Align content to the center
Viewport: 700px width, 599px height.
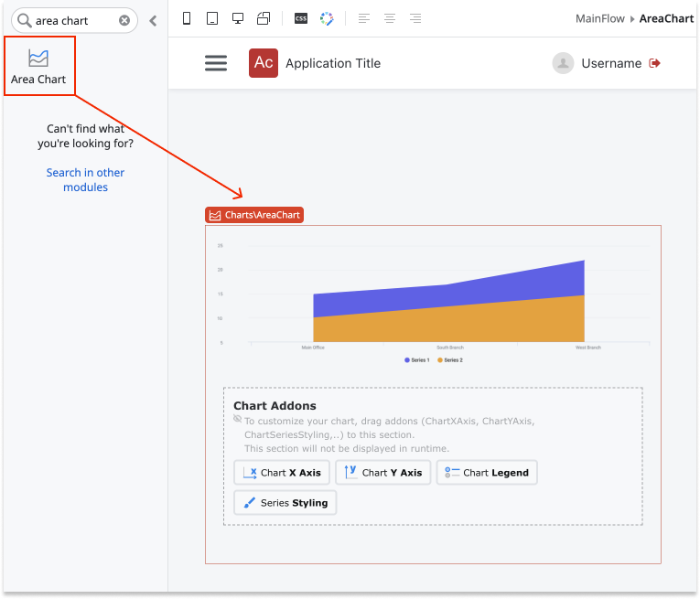pyautogui.click(x=390, y=18)
